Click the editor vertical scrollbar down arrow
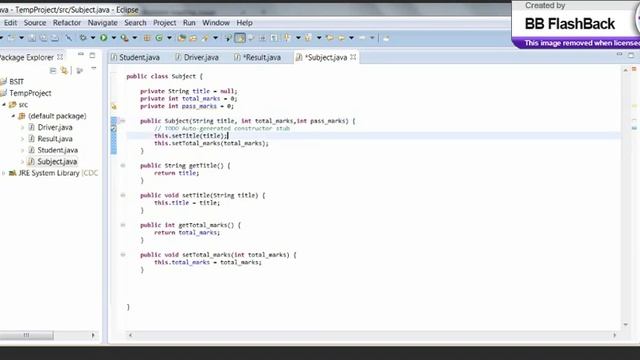Viewport: 640px width, 360px height. pyautogui.click(x=626, y=325)
